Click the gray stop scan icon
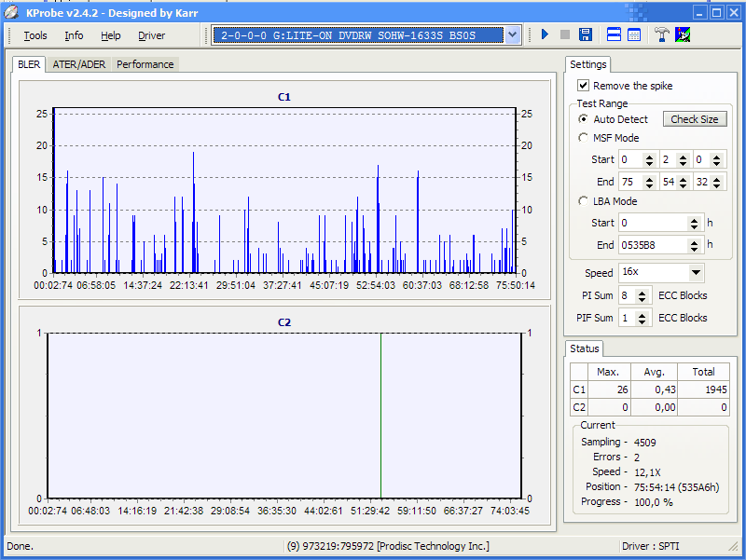The image size is (746, 560). click(565, 35)
